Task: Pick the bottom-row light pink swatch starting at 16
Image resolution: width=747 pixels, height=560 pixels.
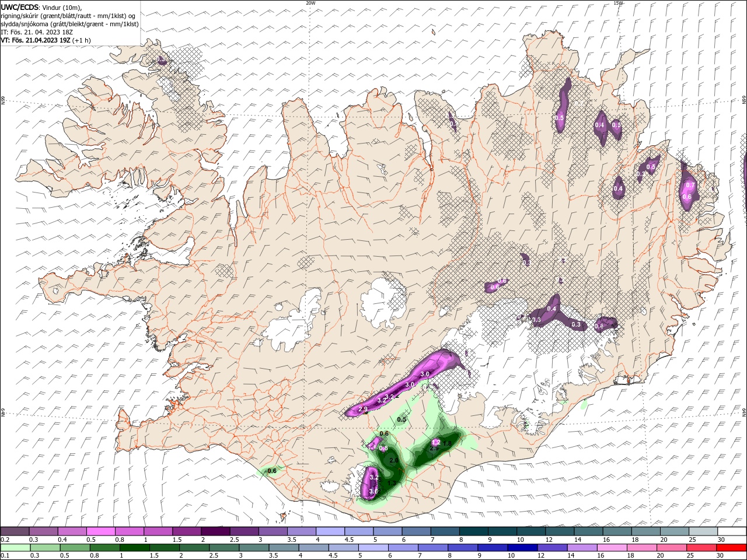Action: tap(613, 548)
